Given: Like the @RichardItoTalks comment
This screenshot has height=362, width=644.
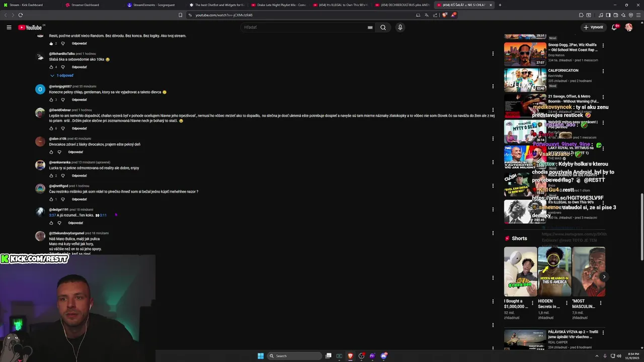Looking at the screenshot, I should pyautogui.click(x=51, y=67).
